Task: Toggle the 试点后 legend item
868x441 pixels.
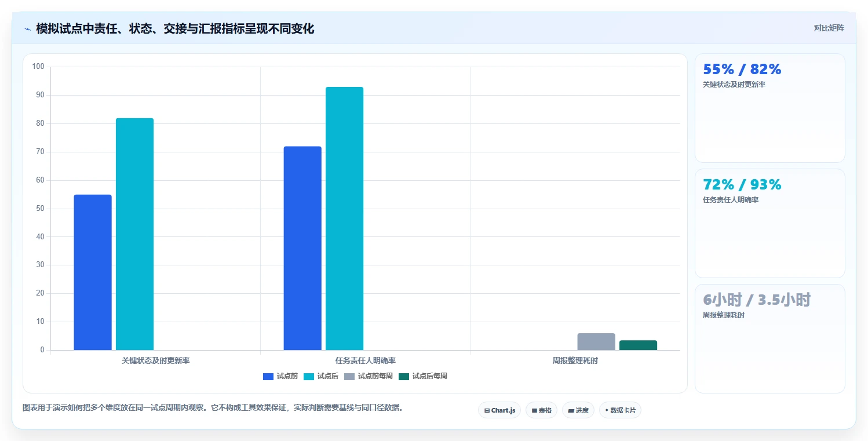Action: 321,376
